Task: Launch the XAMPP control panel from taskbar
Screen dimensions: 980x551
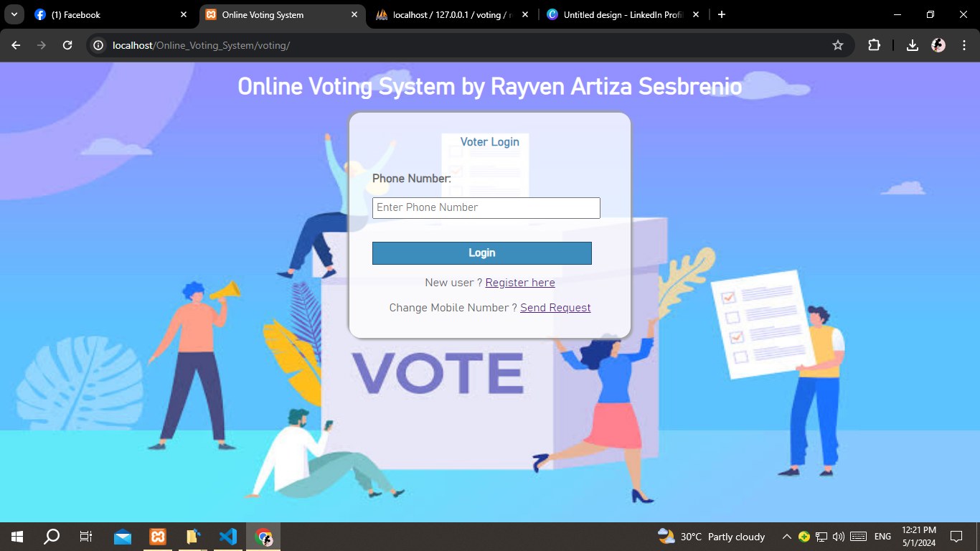Action: coord(157,536)
